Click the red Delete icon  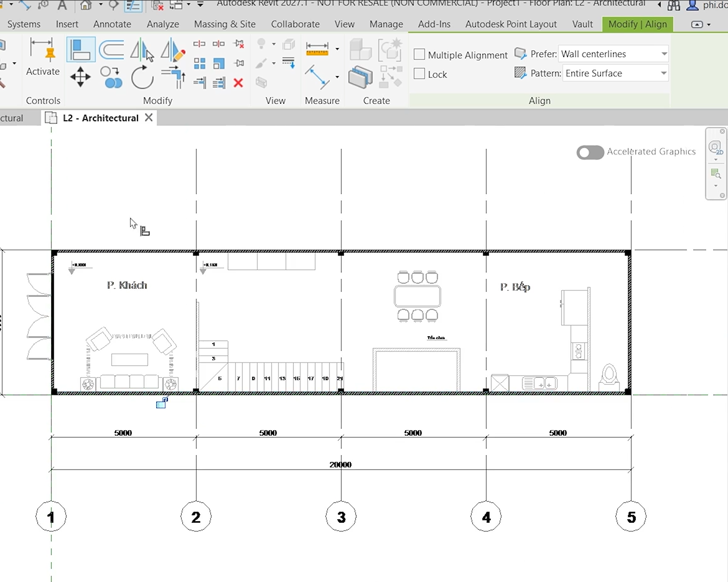239,83
